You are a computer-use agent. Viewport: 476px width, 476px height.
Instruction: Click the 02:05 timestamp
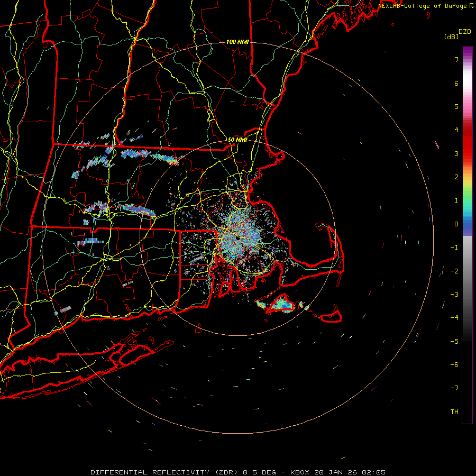coord(373,472)
